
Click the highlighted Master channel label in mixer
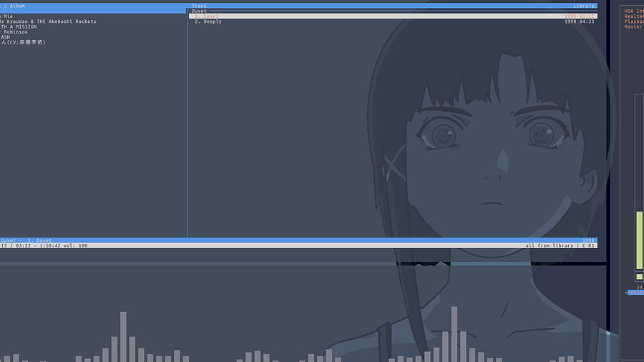pos(636,293)
